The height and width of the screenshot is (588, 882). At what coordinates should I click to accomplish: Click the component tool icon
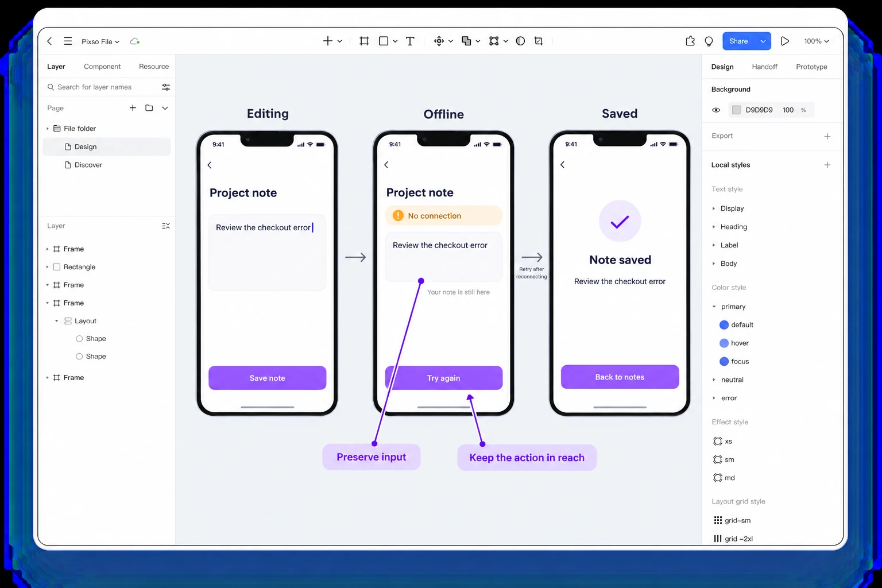[x=439, y=41]
